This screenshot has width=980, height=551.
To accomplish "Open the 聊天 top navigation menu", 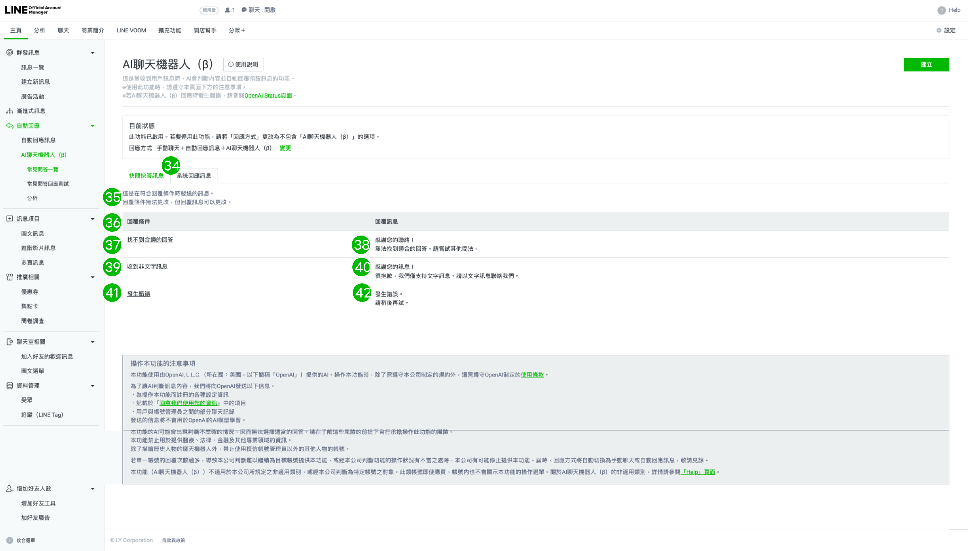I will coord(63,30).
